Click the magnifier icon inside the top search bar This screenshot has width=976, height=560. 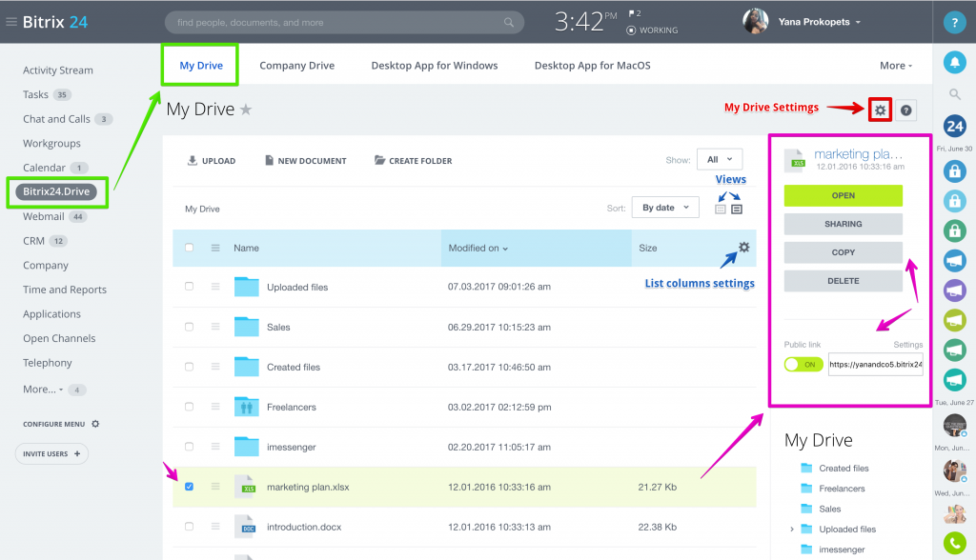pyautogui.click(x=509, y=23)
